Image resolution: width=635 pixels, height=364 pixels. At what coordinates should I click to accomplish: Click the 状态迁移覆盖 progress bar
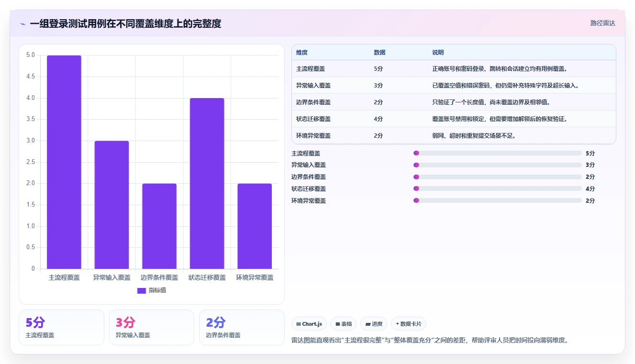click(498, 188)
